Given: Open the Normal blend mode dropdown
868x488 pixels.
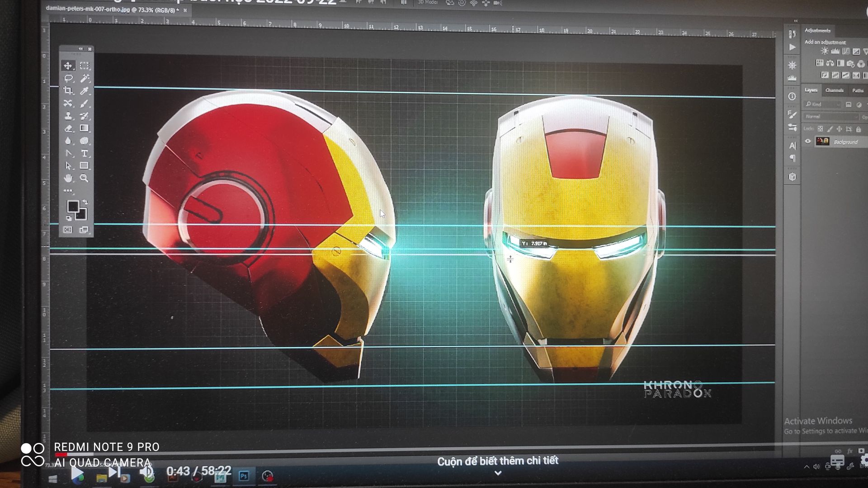Looking at the screenshot, I should coord(831,117).
